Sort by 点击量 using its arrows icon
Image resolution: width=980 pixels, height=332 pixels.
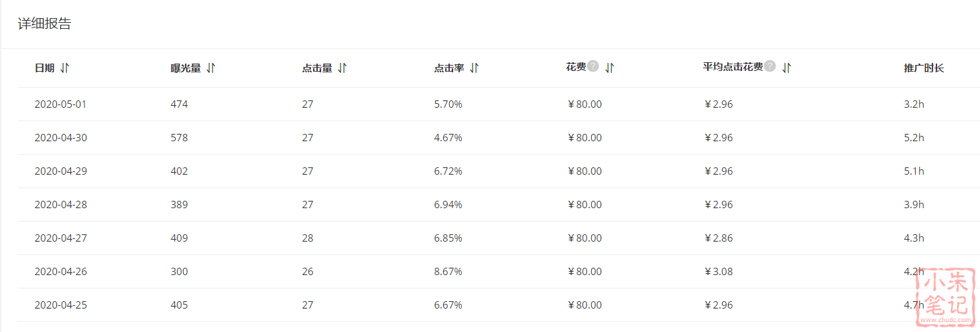[343, 68]
